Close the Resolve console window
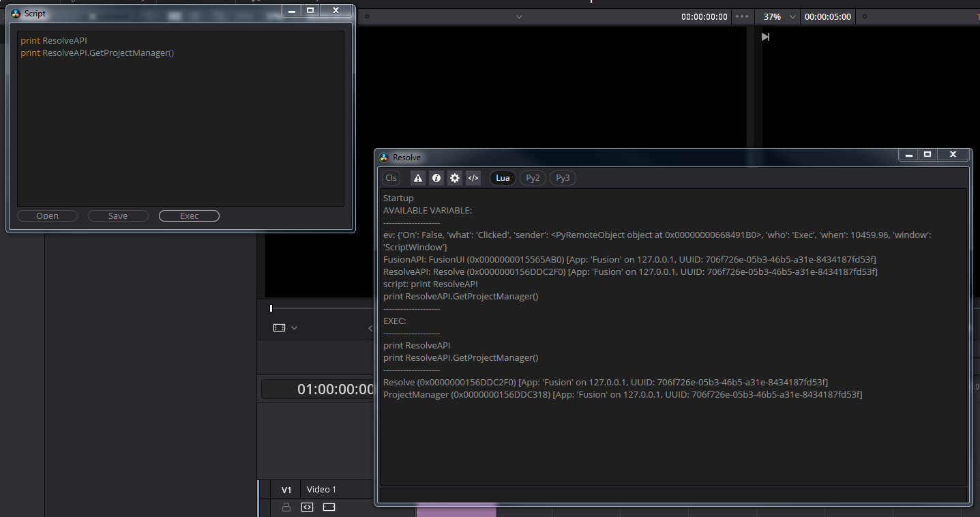 pos(953,155)
